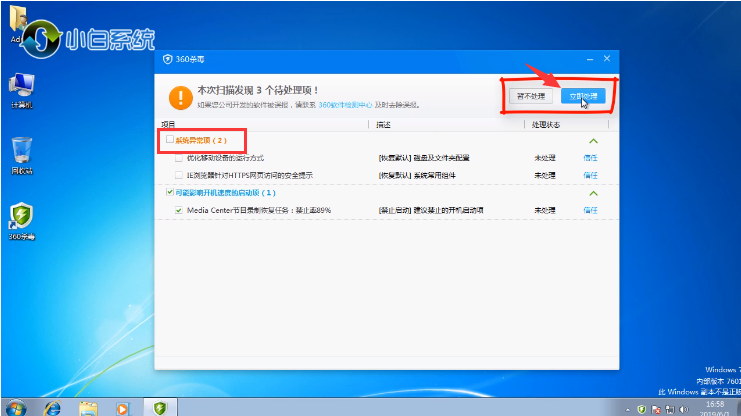The image size is (741, 416).
Task: Click 信任 for Media Center row
Action: tap(590, 210)
